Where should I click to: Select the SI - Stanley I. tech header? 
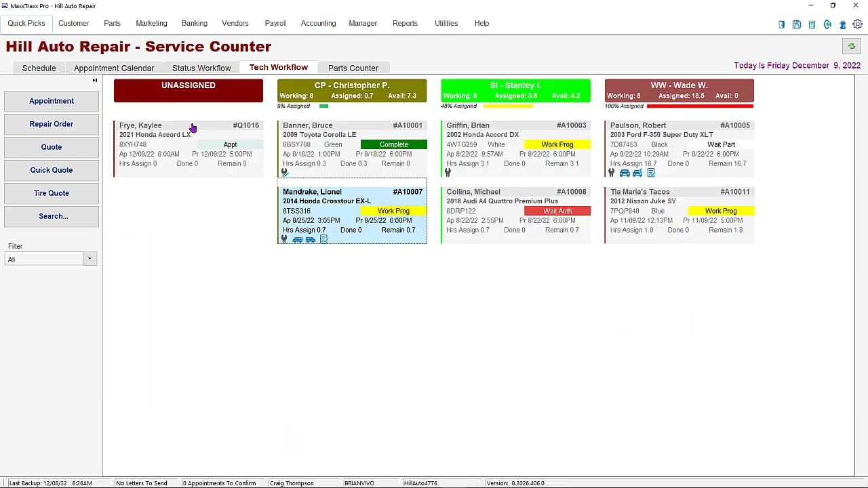[x=515, y=90]
